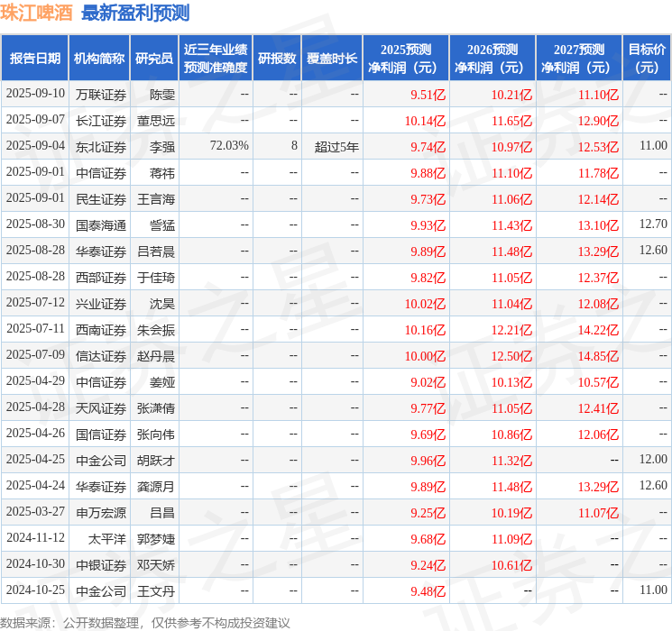Click the 72.03% accuracy value
Image resolution: width=672 pixels, height=631 pixels.
coord(229,146)
